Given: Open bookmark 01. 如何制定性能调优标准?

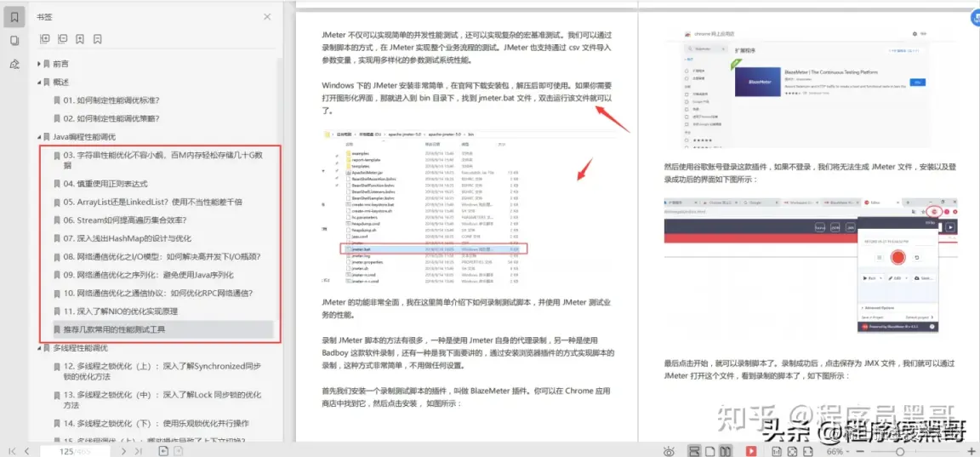Looking at the screenshot, I should [111, 100].
